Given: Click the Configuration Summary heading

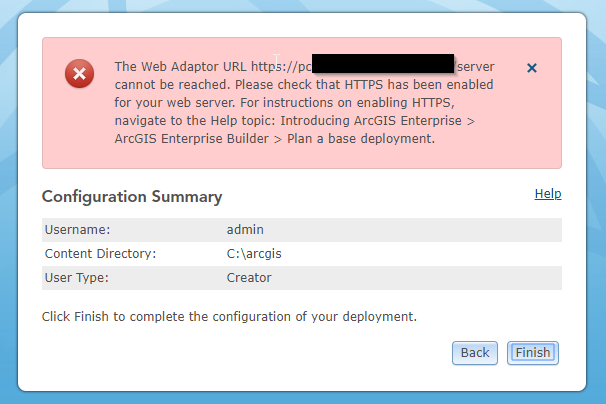Looking at the screenshot, I should (132, 197).
